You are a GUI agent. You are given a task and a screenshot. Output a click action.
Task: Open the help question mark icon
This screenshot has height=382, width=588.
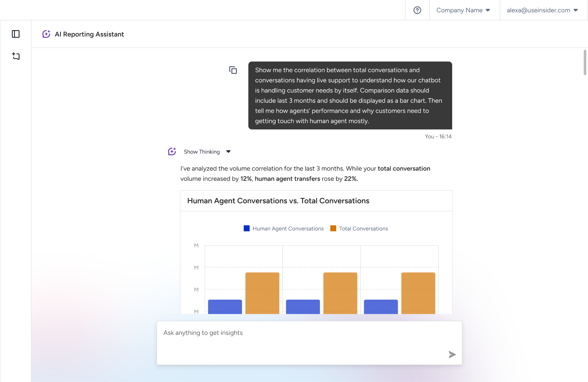point(417,10)
